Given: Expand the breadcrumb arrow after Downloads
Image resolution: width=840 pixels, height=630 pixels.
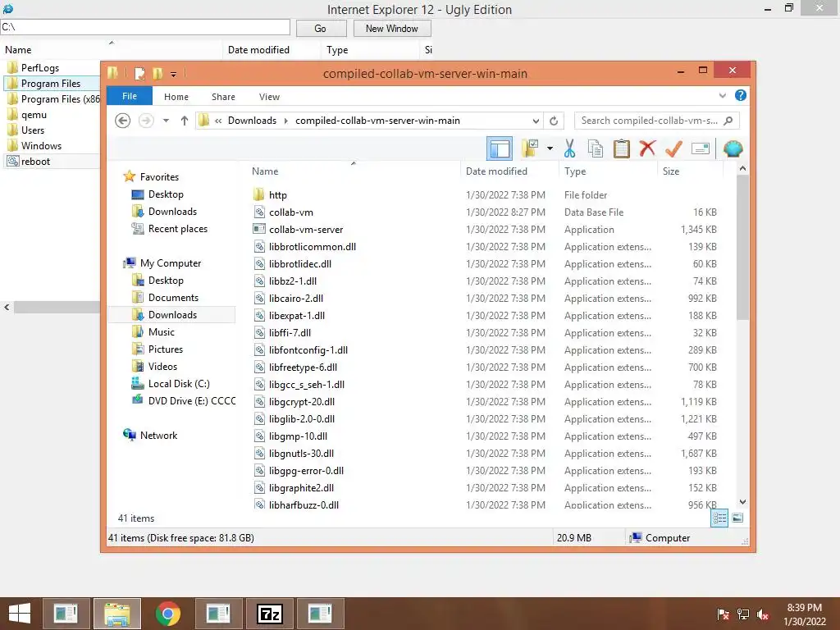Looking at the screenshot, I should coord(285,121).
